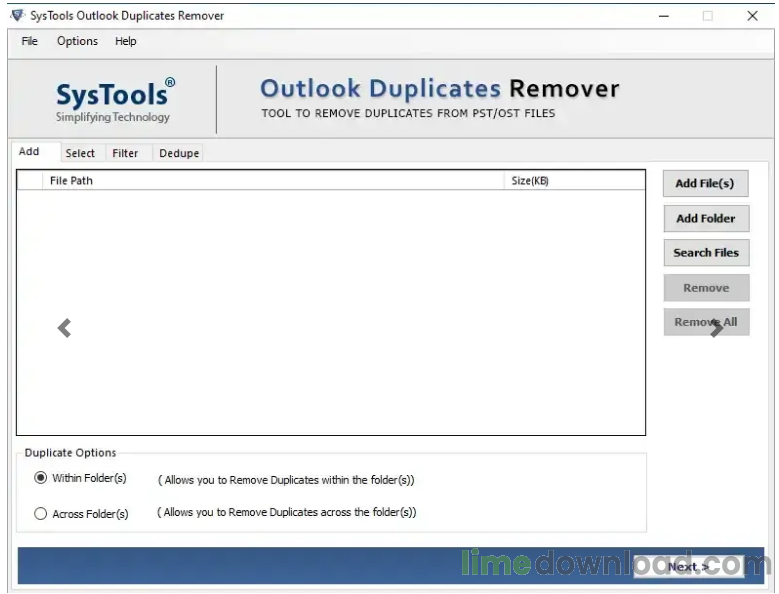Viewport: 779px width, 594px height.
Task: Click the Remove All button
Action: tap(705, 322)
